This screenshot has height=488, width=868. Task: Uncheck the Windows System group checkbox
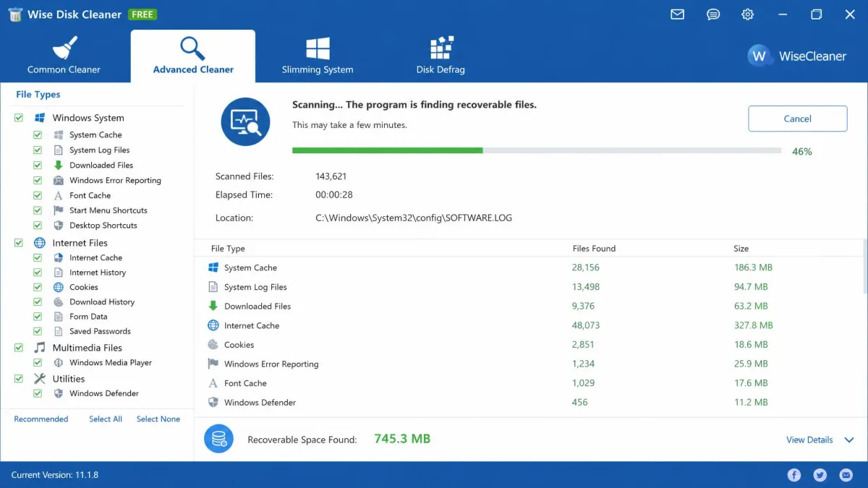19,118
